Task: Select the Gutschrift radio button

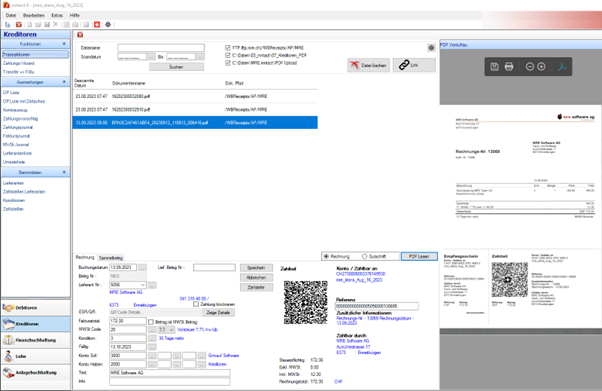Action: [364, 256]
